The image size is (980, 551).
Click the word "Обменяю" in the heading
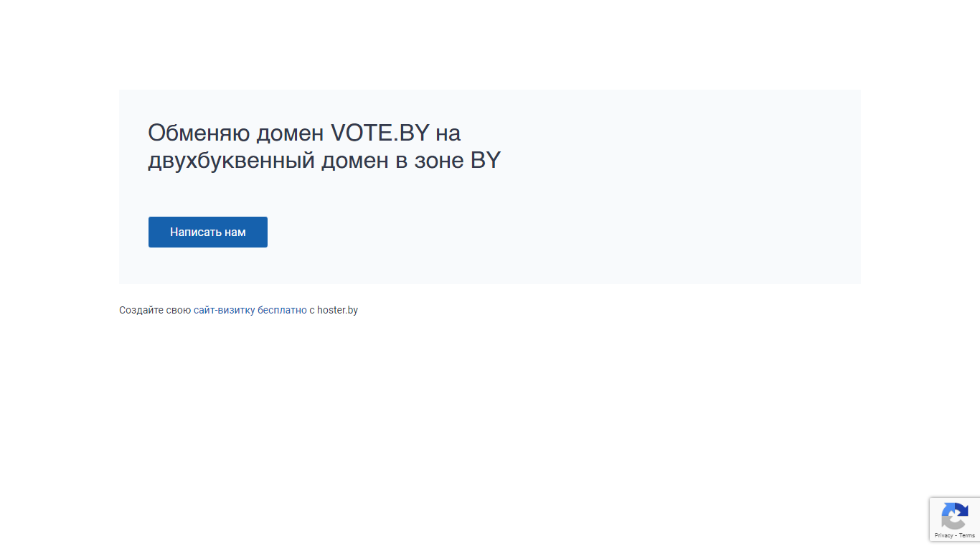(x=199, y=133)
